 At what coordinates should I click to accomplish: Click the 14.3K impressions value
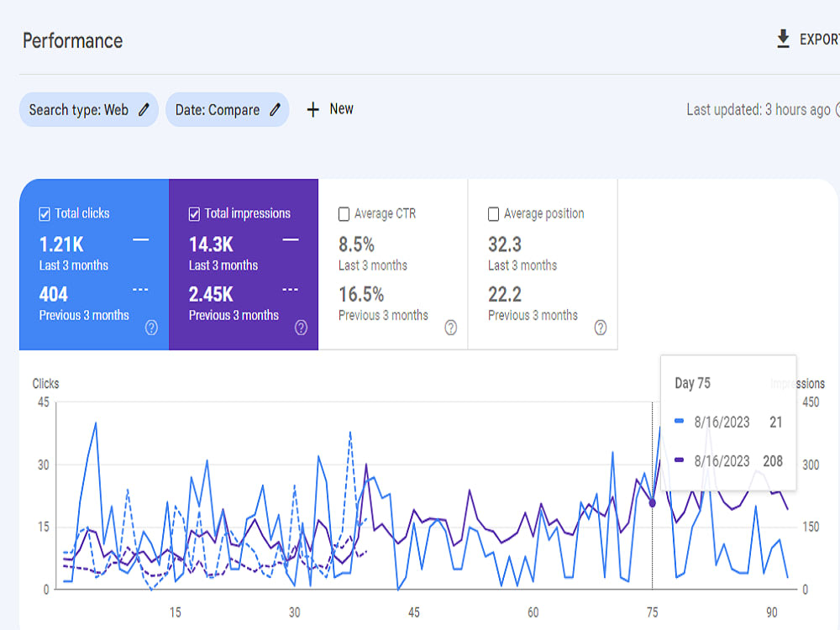[211, 244]
